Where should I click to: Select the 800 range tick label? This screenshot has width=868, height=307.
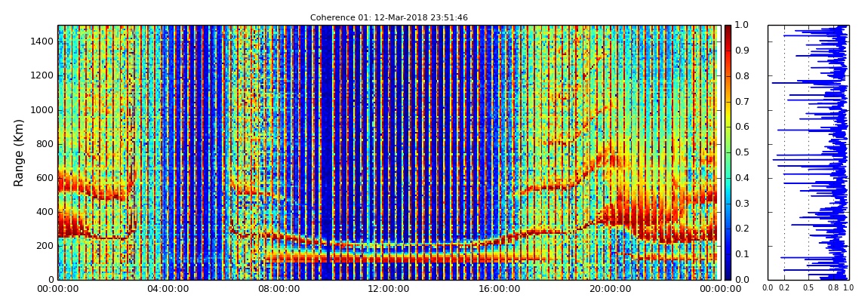coord(45,144)
